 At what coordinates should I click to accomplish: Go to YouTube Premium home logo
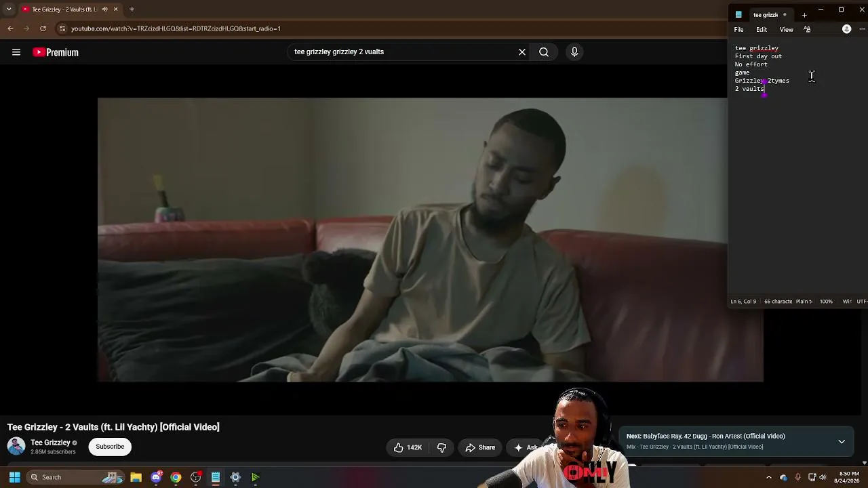56,52
